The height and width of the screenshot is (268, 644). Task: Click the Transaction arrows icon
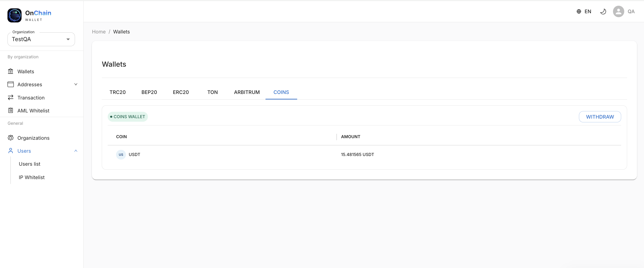point(11,98)
